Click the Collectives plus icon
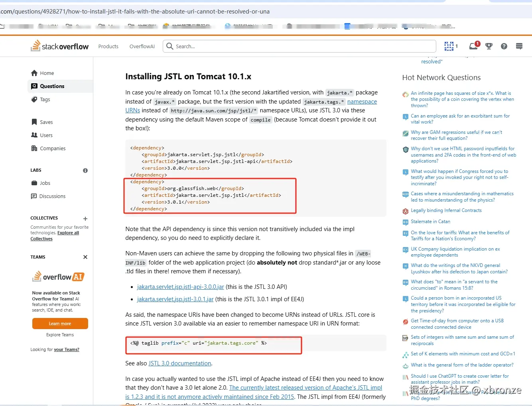Viewport: 532px width, 406px height. [85, 219]
